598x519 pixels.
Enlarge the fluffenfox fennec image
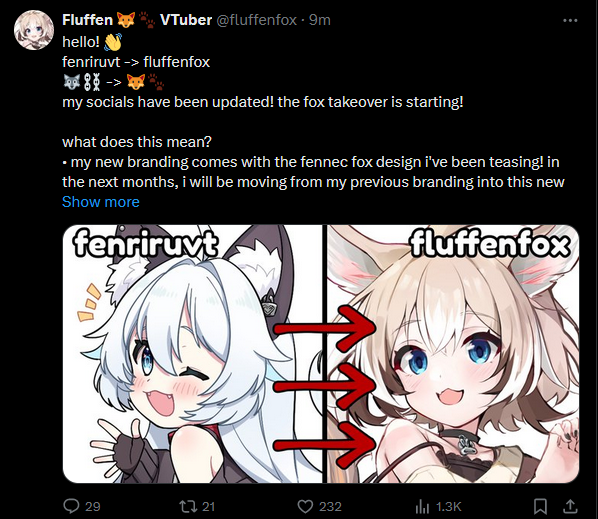[x=453, y=354]
